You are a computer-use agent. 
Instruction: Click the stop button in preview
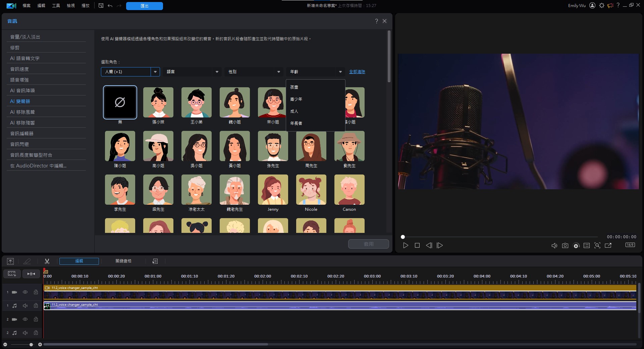point(417,246)
